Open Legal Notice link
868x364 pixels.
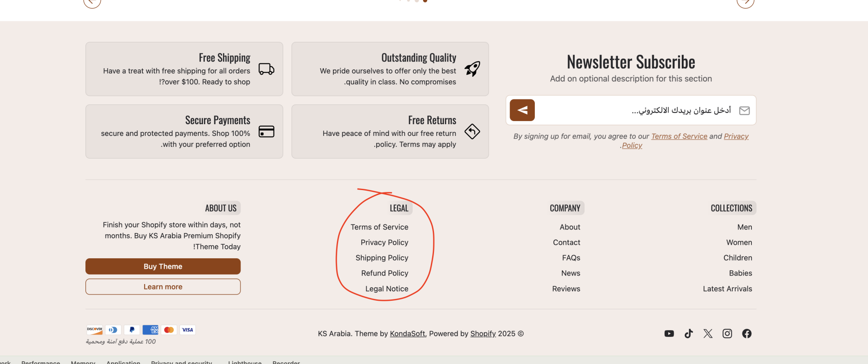click(387, 289)
